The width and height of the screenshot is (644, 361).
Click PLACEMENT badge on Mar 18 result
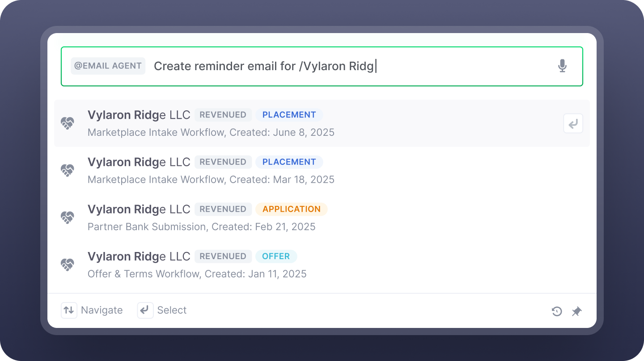(x=289, y=162)
